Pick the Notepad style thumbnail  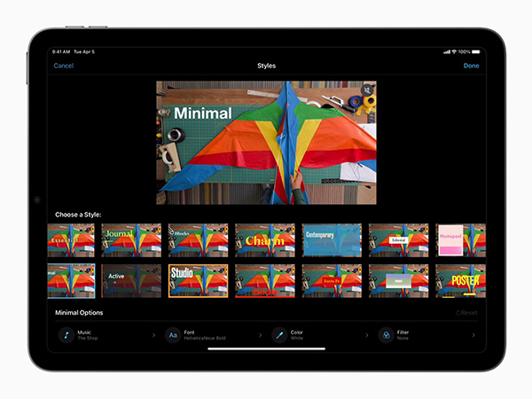click(461, 240)
